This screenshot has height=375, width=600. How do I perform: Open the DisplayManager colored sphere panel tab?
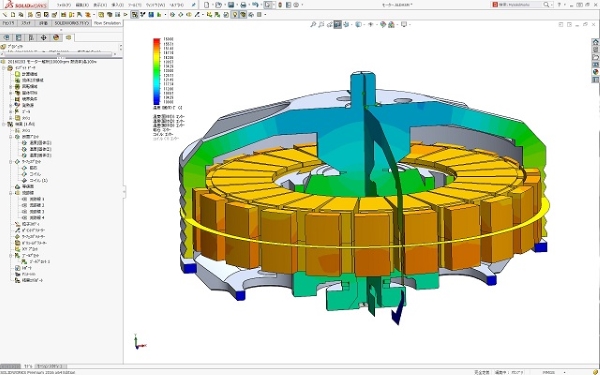[x=56, y=38]
